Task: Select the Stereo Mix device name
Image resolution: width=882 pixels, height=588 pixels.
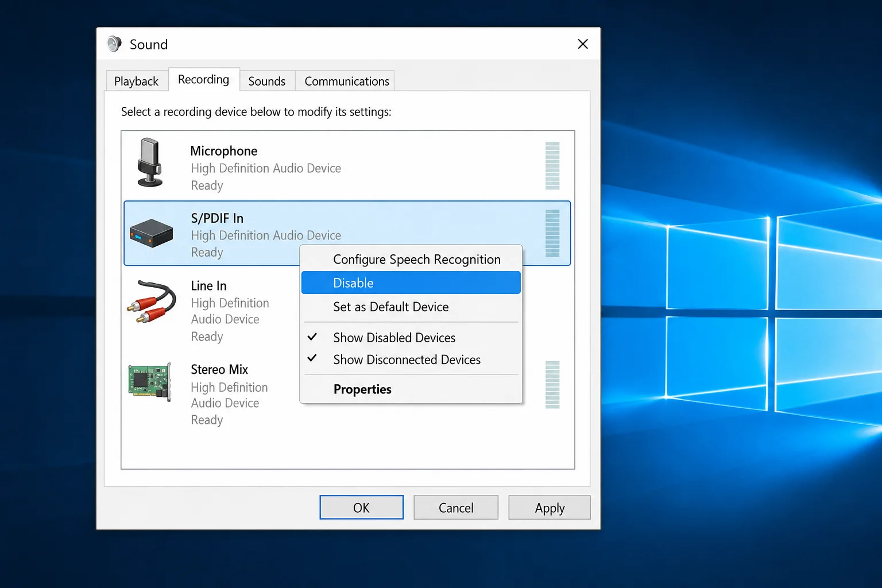Action: point(219,369)
